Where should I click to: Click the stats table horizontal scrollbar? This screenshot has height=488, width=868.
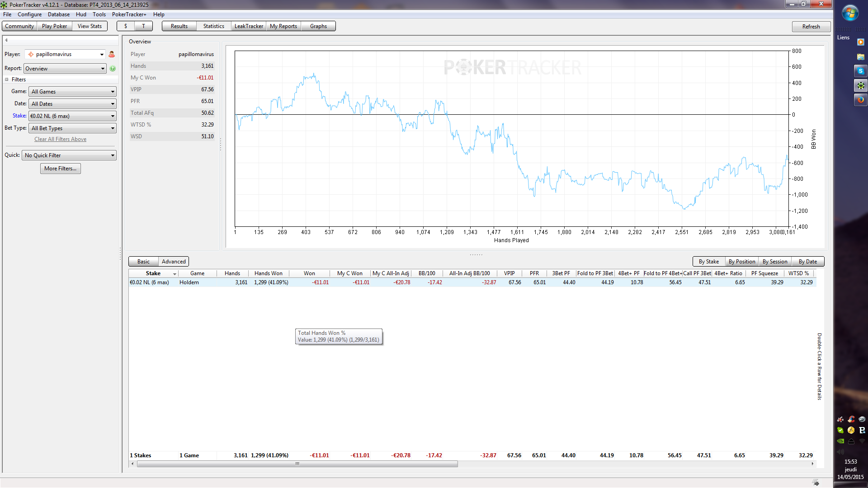tap(297, 464)
